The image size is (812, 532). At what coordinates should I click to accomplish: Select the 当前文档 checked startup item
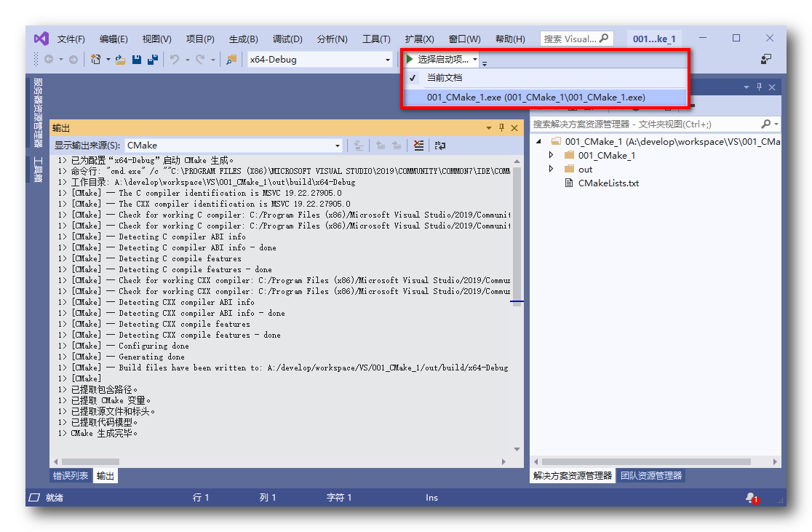click(544, 78)
